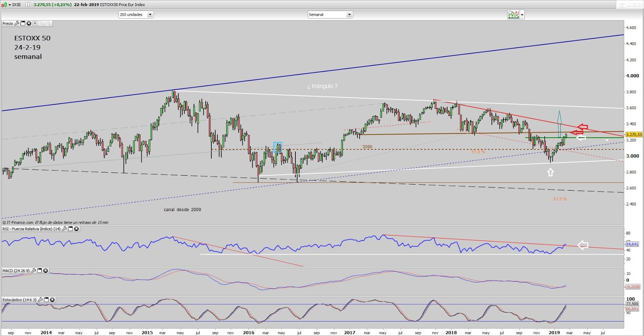Open the SX5E ticker dropdown arrow
Viewport: 644px width, 336px height.
pyautogui.click(x=10, y=5)
